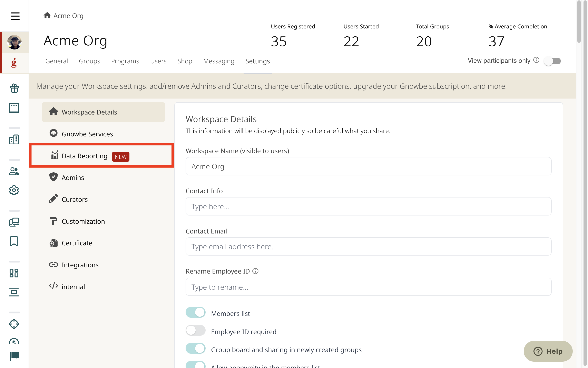This screenshot has width=588, height=368.
Task: Open the hamburger menu
Action: [x=15, y=16]
